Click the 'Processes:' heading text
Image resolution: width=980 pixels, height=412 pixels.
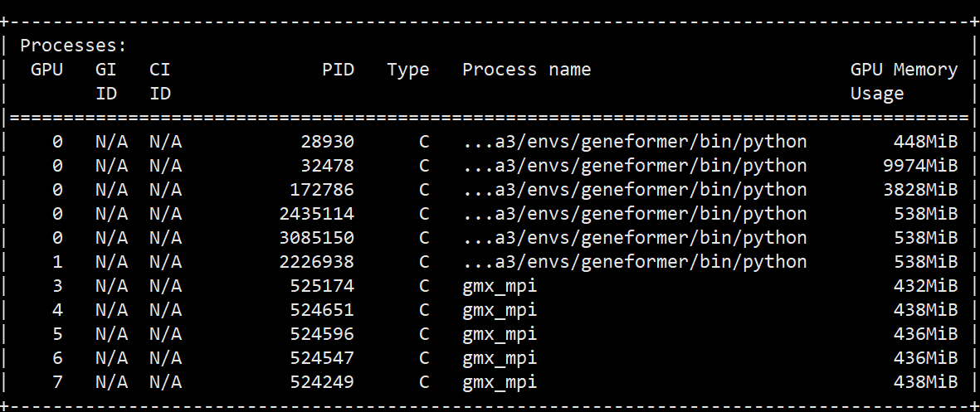coord(73,46)
